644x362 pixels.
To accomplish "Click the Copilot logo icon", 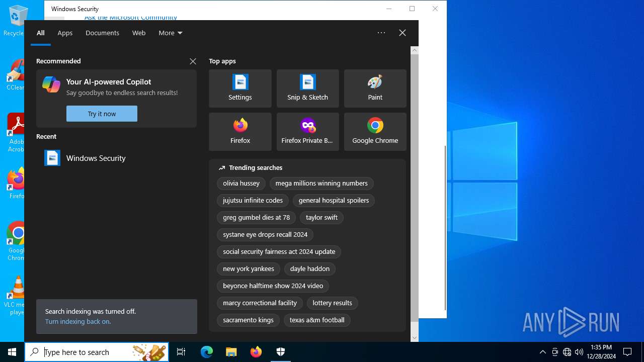I will [x=51, y=84].
